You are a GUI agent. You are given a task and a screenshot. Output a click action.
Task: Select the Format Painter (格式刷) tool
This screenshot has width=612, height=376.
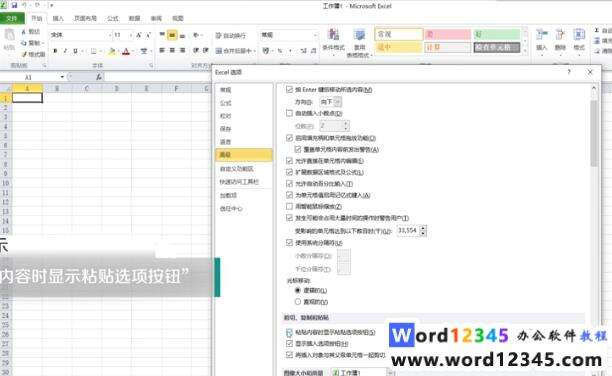(34, 54)
